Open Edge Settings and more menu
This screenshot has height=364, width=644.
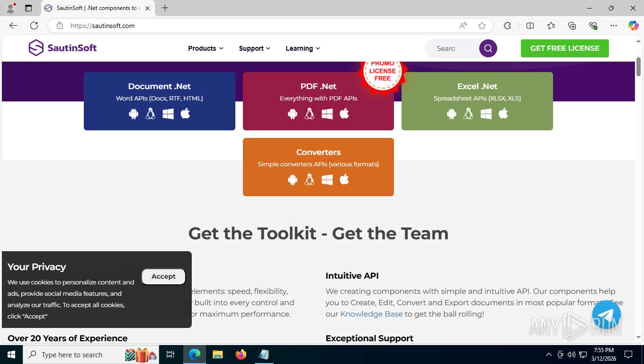click(614, 26)
